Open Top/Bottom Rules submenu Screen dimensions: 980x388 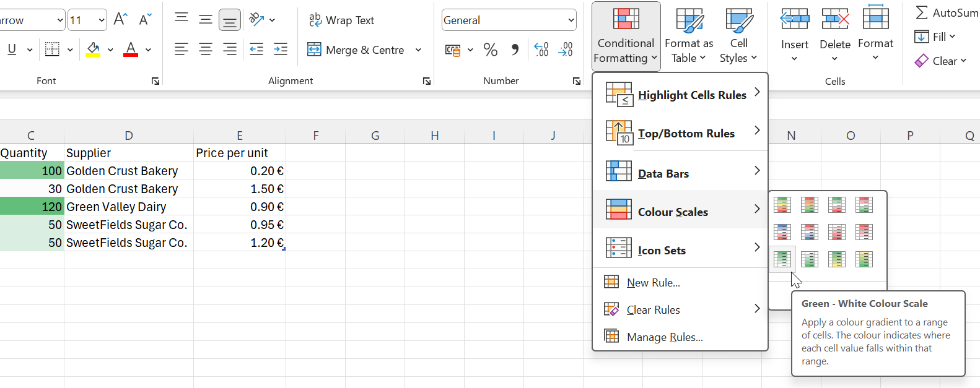tap(680, 132)
